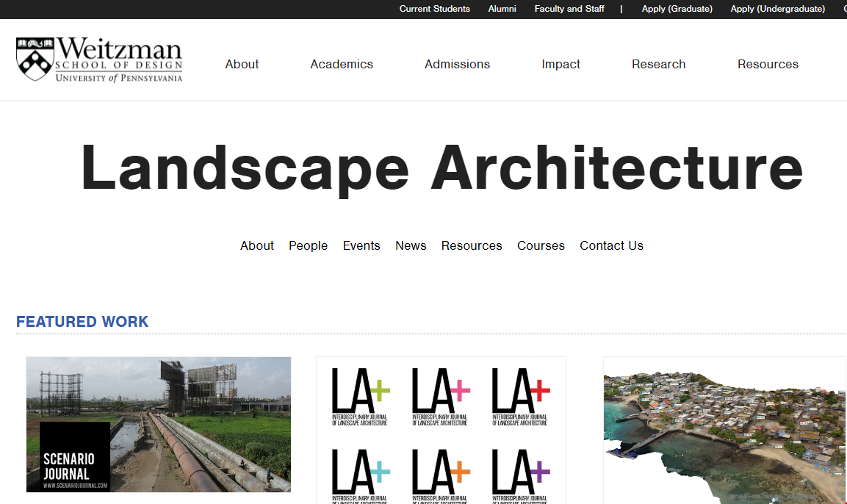Screen dimensions: 847x504
Task: Click the LA+ logo with purple plus
Action: coord(521,476)
